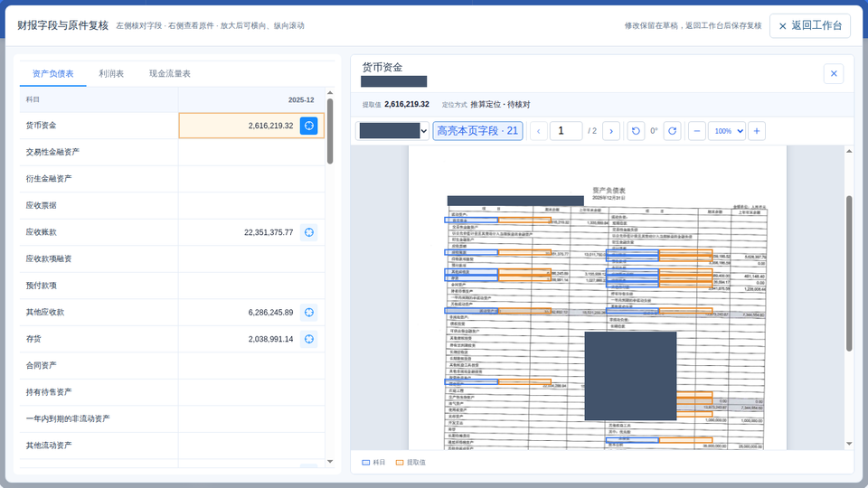
Task: Click the 存货 value 2,038,991.14
Action: [x=270, y=339]
